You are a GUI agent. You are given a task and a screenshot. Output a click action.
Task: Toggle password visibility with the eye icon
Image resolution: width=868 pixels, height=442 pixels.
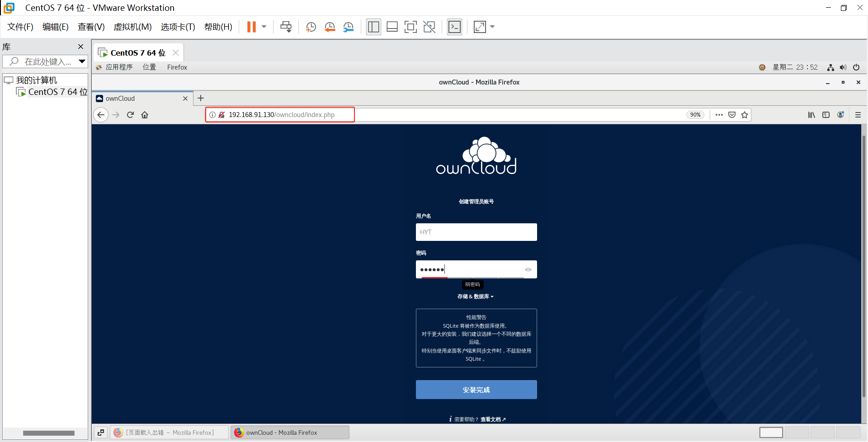pos(528,269)
